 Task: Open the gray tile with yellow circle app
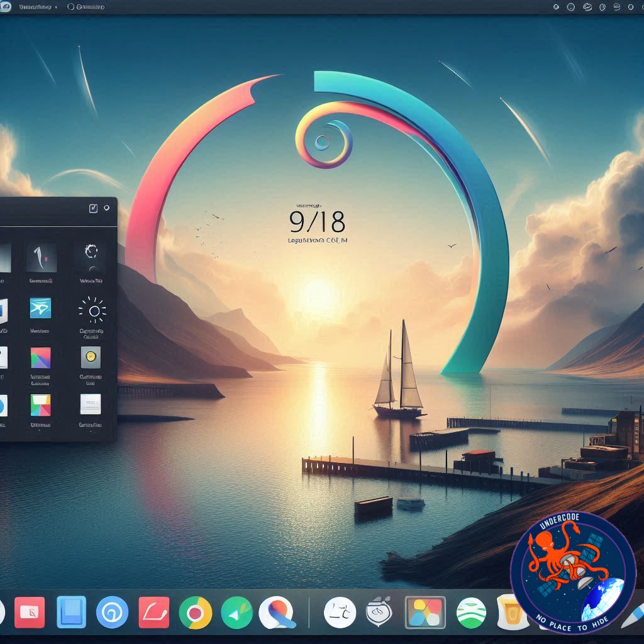(91, 357)
